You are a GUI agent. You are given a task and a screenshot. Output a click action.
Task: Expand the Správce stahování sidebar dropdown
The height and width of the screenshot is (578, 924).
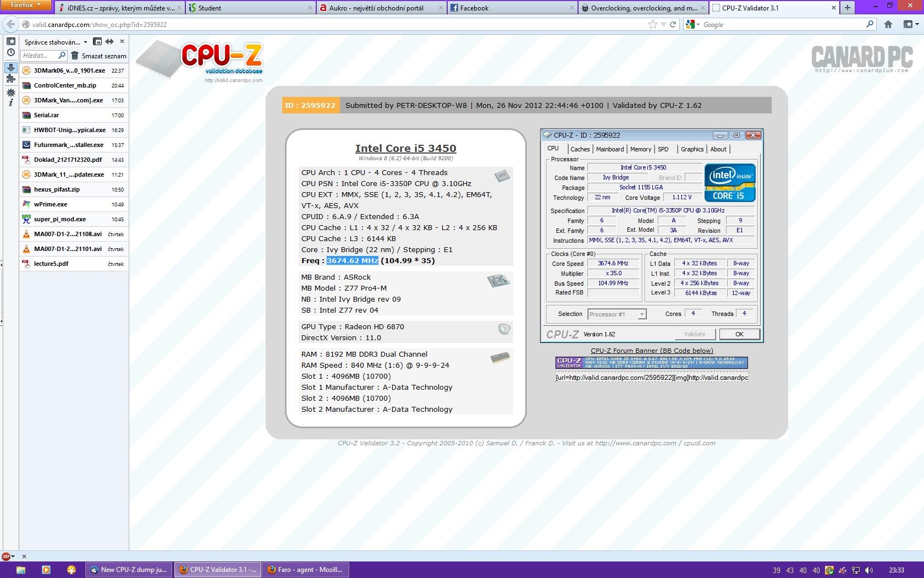[85, 42]
